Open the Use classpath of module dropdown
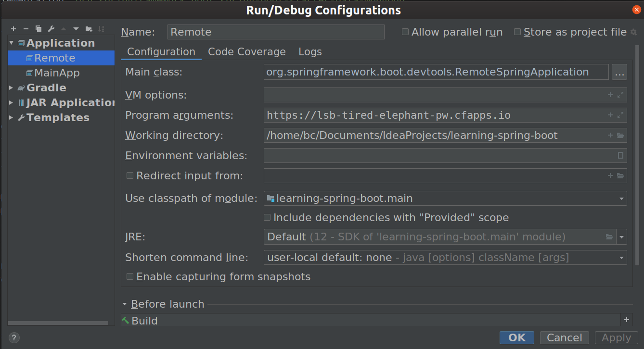The height and width of the screenshot is (349, 644). click(621, 199)
